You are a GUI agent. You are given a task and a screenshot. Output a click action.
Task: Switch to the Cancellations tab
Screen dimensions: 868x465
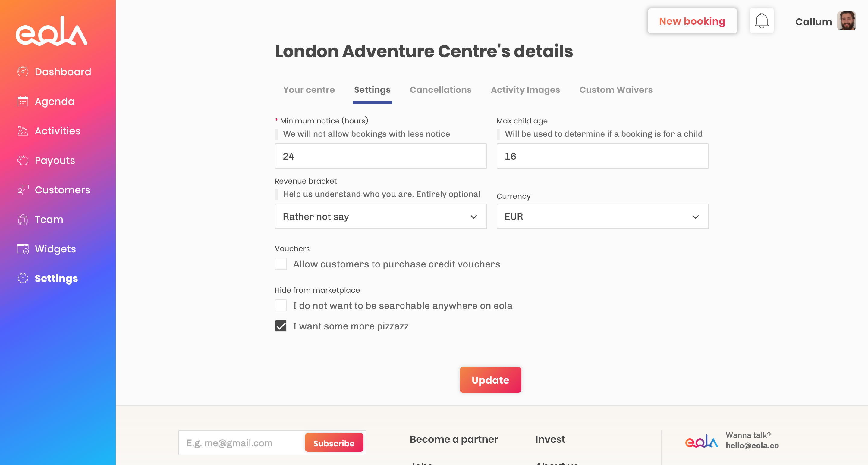click(x=440, y=89)
